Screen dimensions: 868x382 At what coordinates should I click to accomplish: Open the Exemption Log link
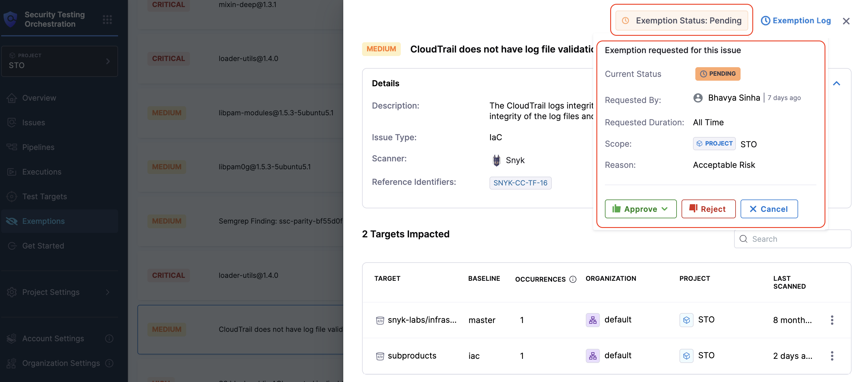pyautogui.click(x=796, y=21)
